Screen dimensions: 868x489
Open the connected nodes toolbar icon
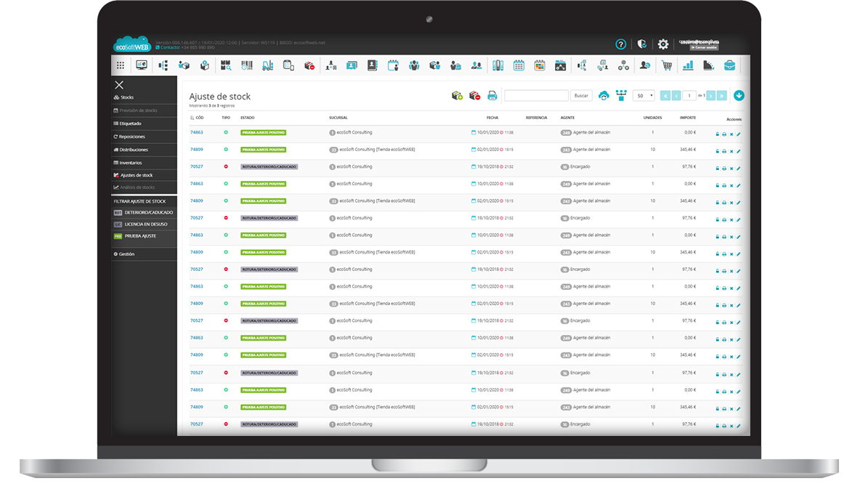(623, 65)
